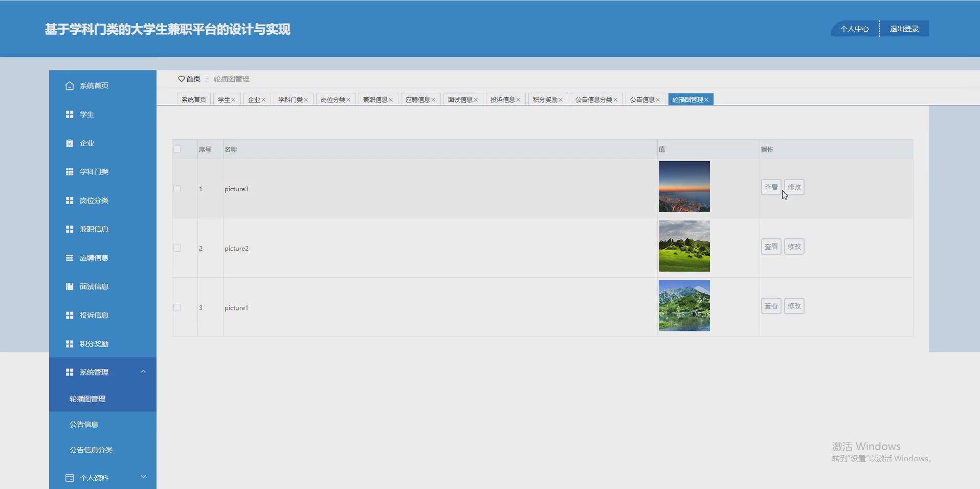The width and height of the screenshot is (980, 489).
Task: Close the 学生 tab with its x icon
Action: (x=233, y=100)
